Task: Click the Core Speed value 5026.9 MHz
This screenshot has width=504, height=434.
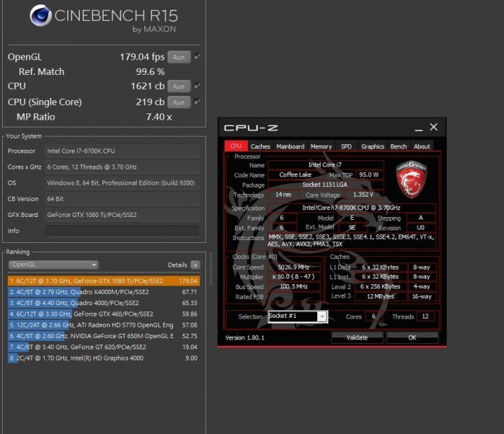Action: point(294,267)
